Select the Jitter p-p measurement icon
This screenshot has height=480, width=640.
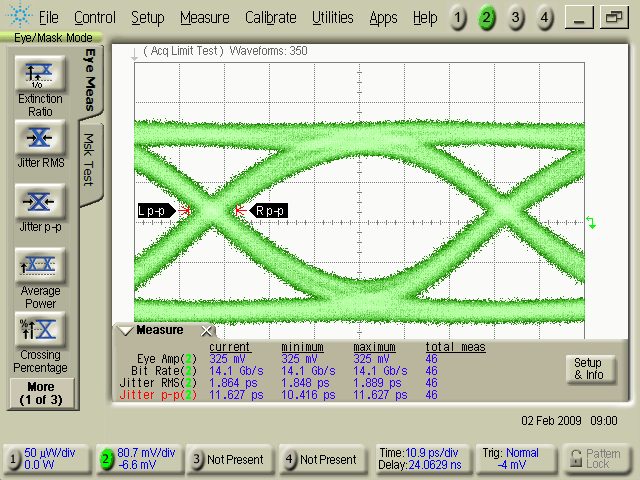point(40,201)
